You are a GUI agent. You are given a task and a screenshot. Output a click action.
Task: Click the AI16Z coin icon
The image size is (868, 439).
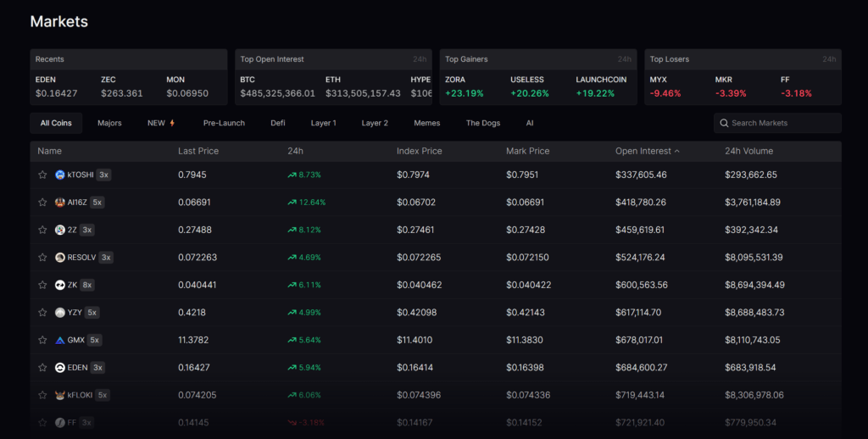pyautogui.click(x=60, y=203)
